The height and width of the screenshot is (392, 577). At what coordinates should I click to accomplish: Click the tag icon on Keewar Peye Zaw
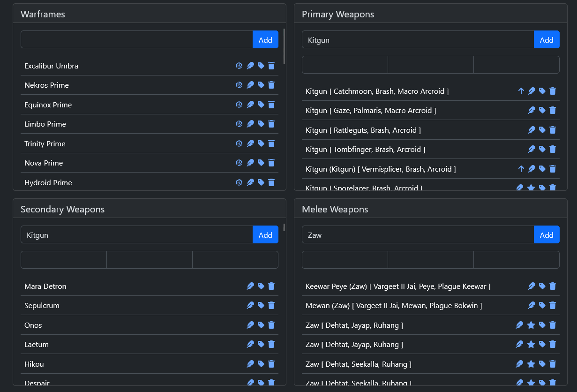click(x=542, y=286)
